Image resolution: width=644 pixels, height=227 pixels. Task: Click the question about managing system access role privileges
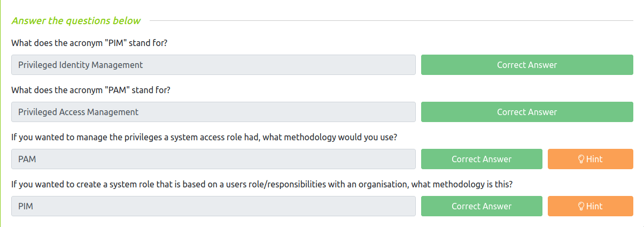(x=204, y=137)
